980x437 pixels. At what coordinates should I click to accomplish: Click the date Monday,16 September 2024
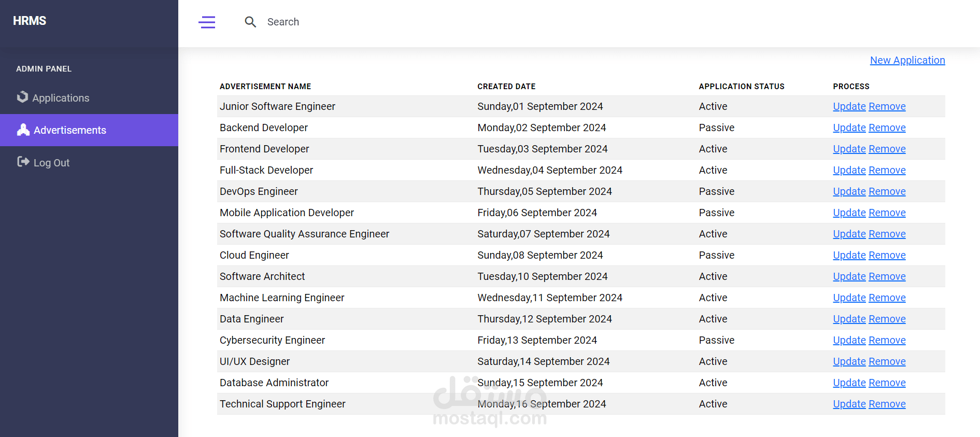[x=542, y=404]
